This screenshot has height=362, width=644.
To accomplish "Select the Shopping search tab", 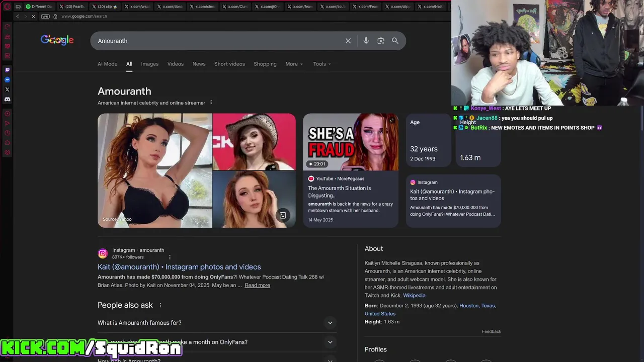I will coord(265,64).
